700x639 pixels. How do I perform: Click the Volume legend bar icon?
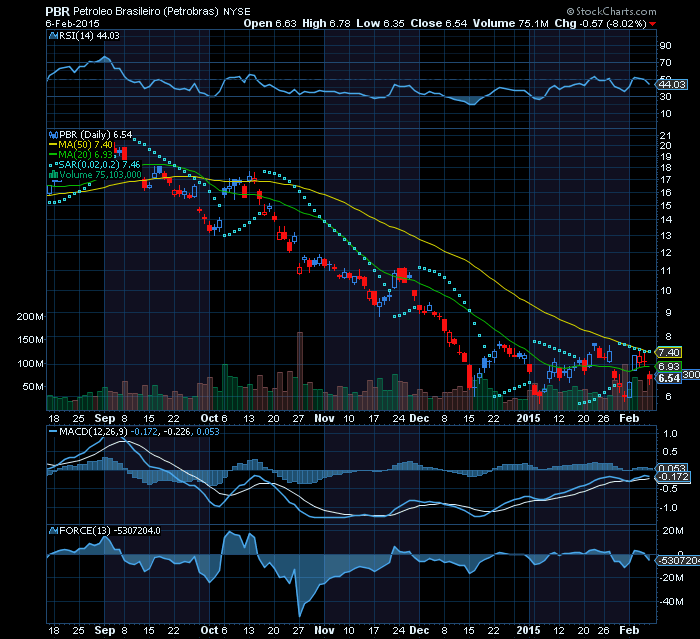point(53,175)
